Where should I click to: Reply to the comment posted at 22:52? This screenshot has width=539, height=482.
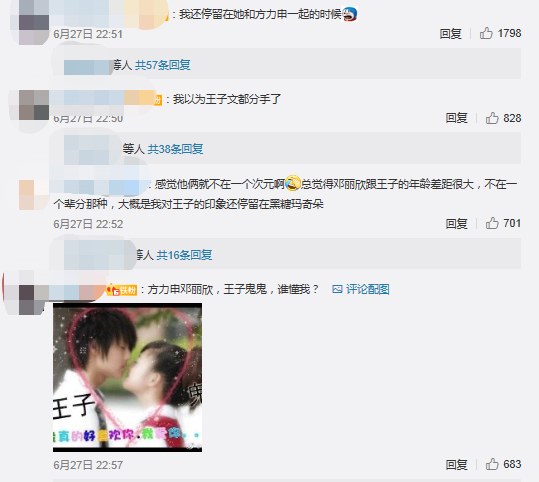(456, 224)
